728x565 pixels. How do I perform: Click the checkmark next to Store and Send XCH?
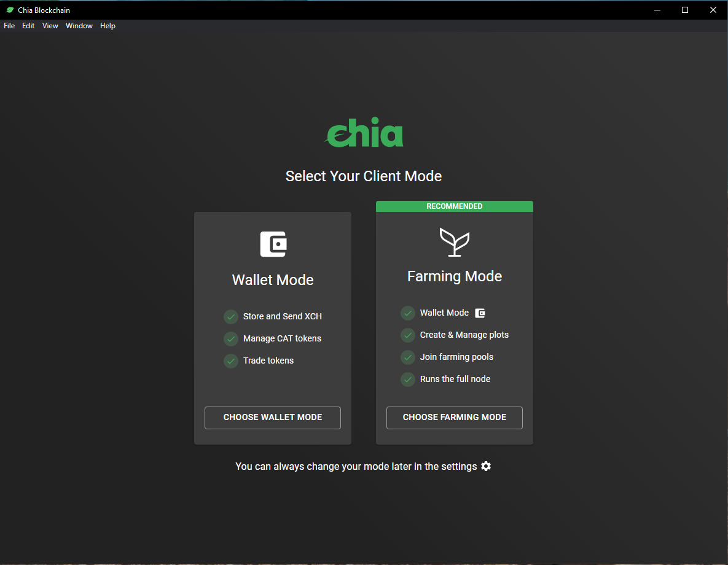[x=231, y=316]
